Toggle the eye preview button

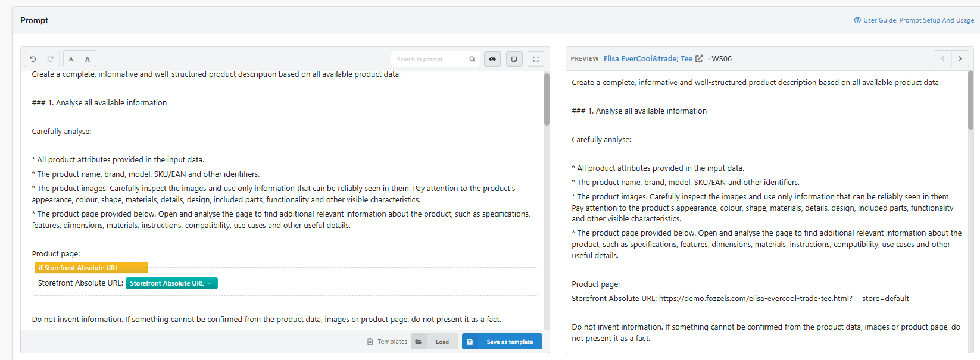(x=492, y=59)
